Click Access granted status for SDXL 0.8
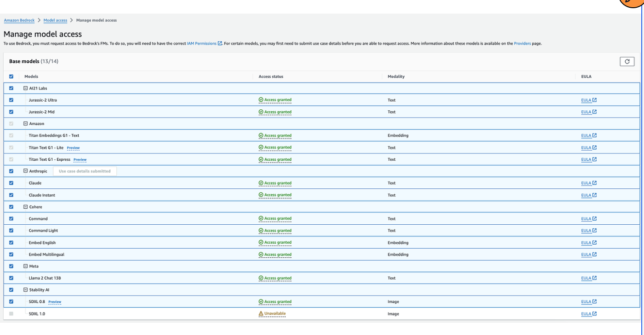644x335 pixels. click(x=275, y=301)
